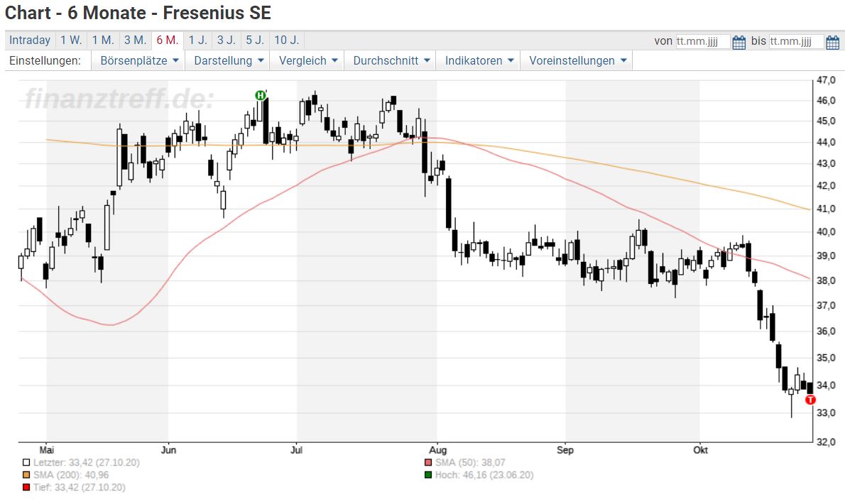Switch to the 3 J. time range tab
This screenshot has height=504, width=845.
[227, 40]
